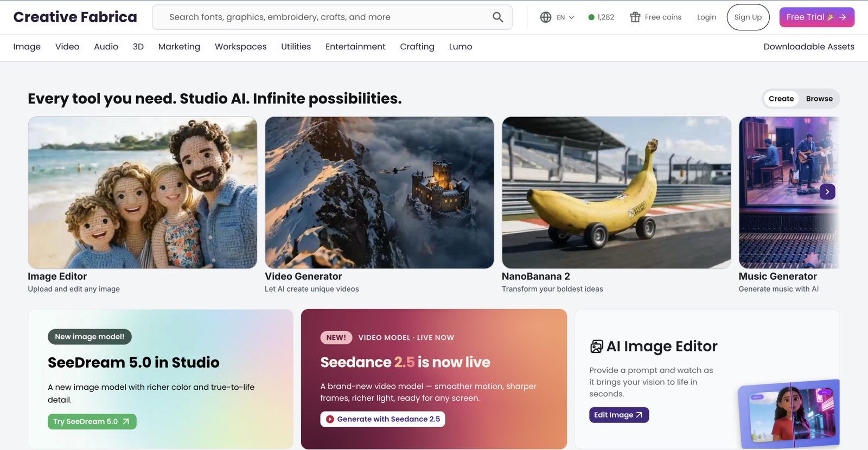Open the NanoBanana 2 banana car thumbnail
The width and height of the screenshot is (868, 450).
click(616, 192)
